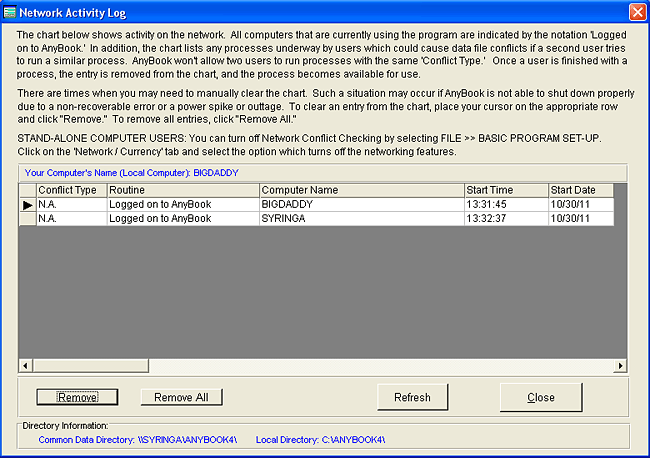Image resolution: width=650 pixels, height=458 pixels.
Task: Click the row selector for the SYRINGA row
Action: pyautogui.click(x=28, y=218)
